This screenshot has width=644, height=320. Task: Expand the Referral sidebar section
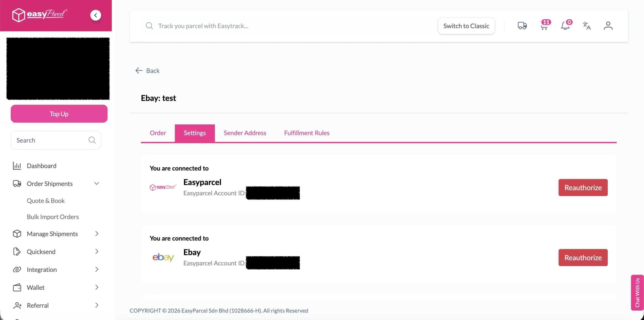(97, 305)
